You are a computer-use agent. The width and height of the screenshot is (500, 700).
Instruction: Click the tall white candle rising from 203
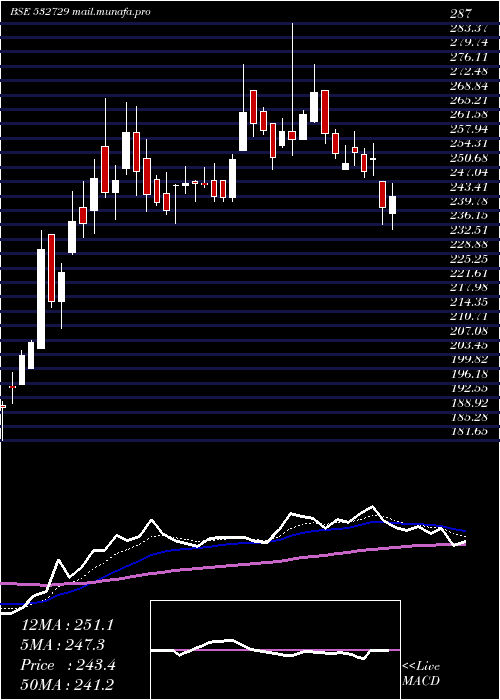(41, 299)
